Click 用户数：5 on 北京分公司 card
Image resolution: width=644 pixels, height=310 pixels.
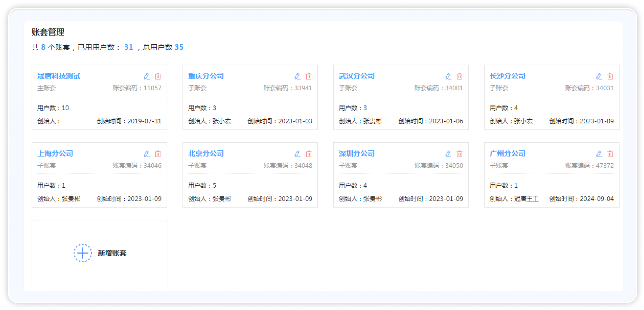click(202, 185)
